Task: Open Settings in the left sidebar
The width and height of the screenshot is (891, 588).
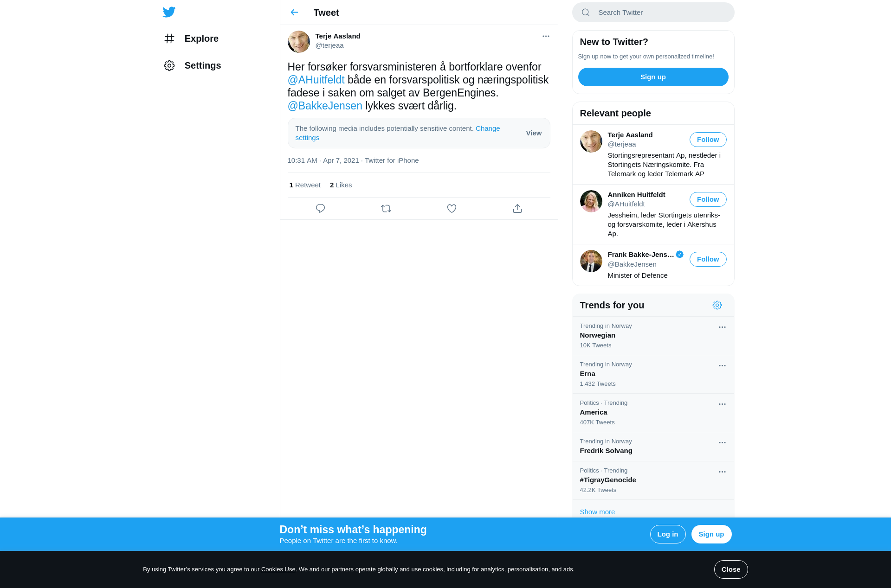Action: 193,65
